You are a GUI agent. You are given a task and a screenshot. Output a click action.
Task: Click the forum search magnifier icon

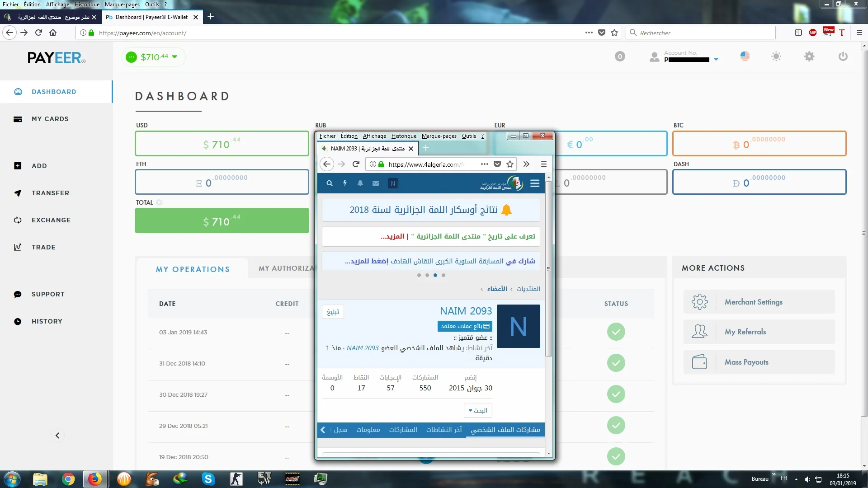[x=330, y=183]
